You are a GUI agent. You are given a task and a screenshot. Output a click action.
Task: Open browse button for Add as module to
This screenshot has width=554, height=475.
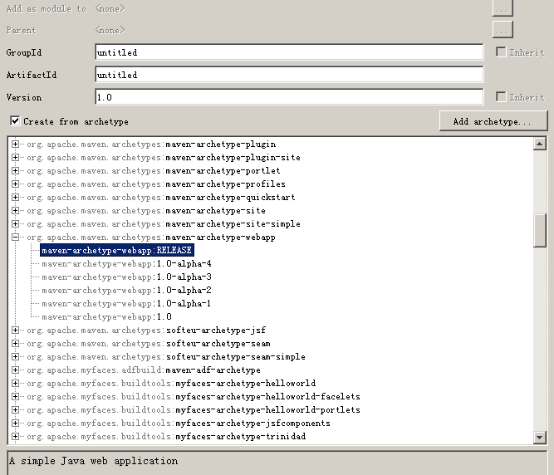[x=502, y=8]
